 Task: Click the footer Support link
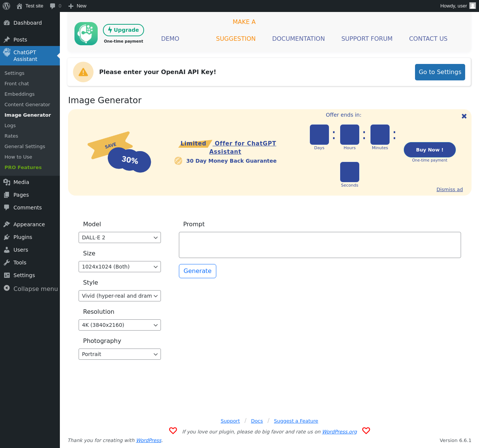coord(230,421)
